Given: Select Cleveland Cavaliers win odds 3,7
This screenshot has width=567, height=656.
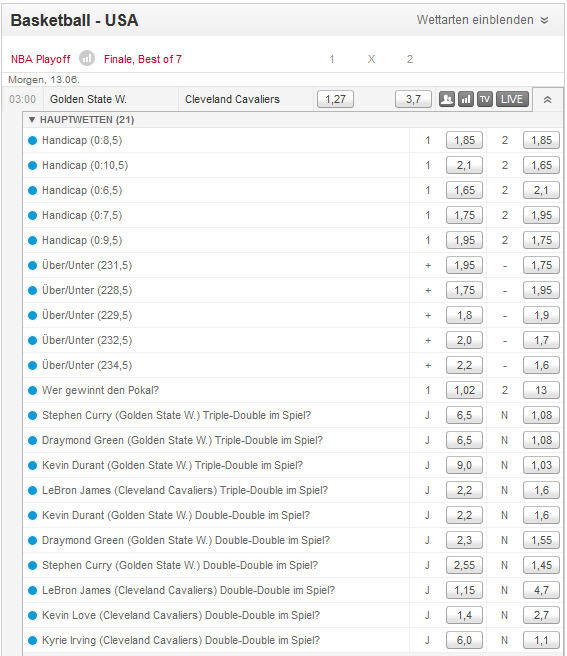Looking at the screenshot, I should tap(413, 100).
